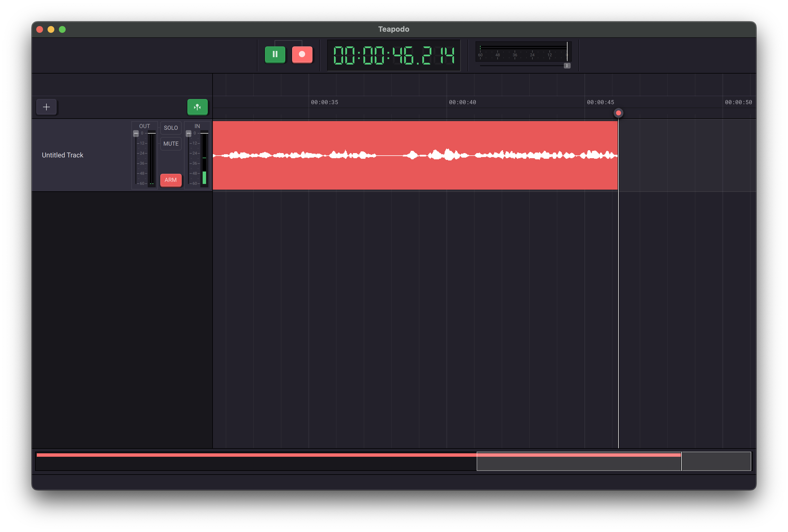Click the 00:00:35 ruler label
The image size is (788, 532).
coord(324,102)
